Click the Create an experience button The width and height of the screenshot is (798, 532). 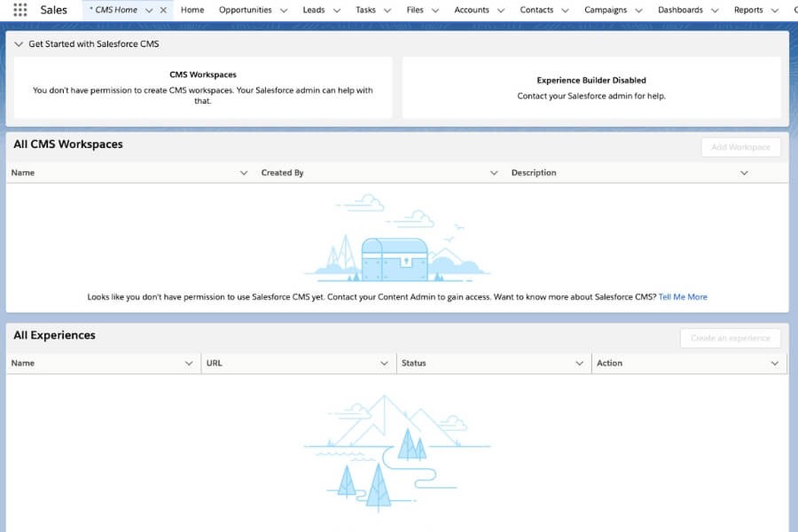tap(729, 338)
